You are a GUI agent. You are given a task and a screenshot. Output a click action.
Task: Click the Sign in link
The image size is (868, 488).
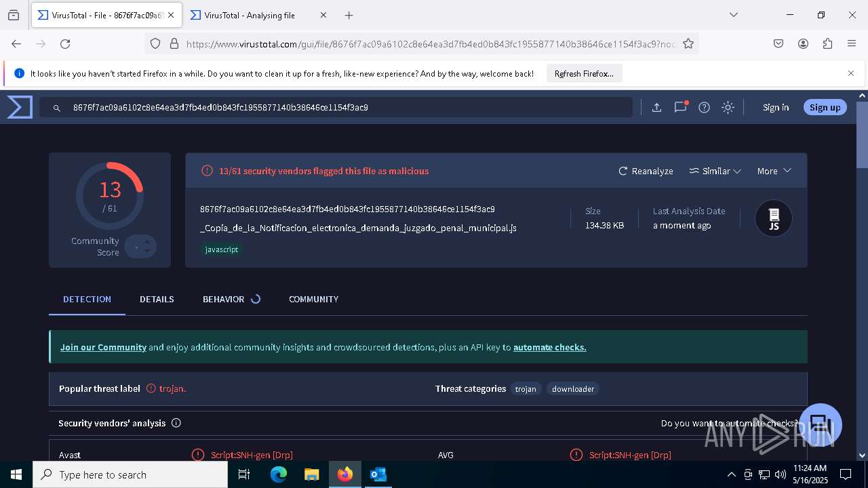[776, 107]
